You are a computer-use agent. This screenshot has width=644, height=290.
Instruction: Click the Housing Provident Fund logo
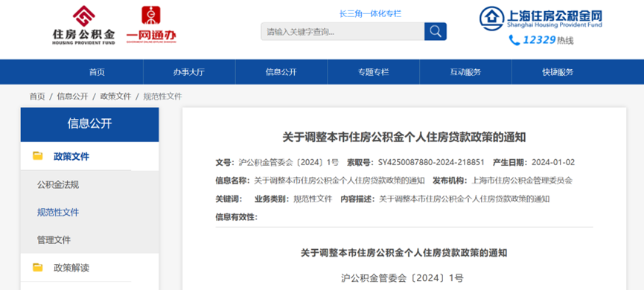click(x=84, y=25)
